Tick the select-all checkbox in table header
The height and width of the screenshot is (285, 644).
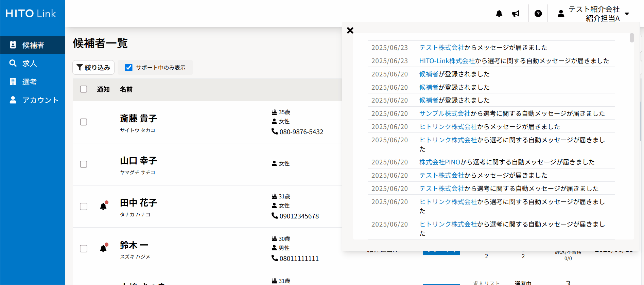84,89
